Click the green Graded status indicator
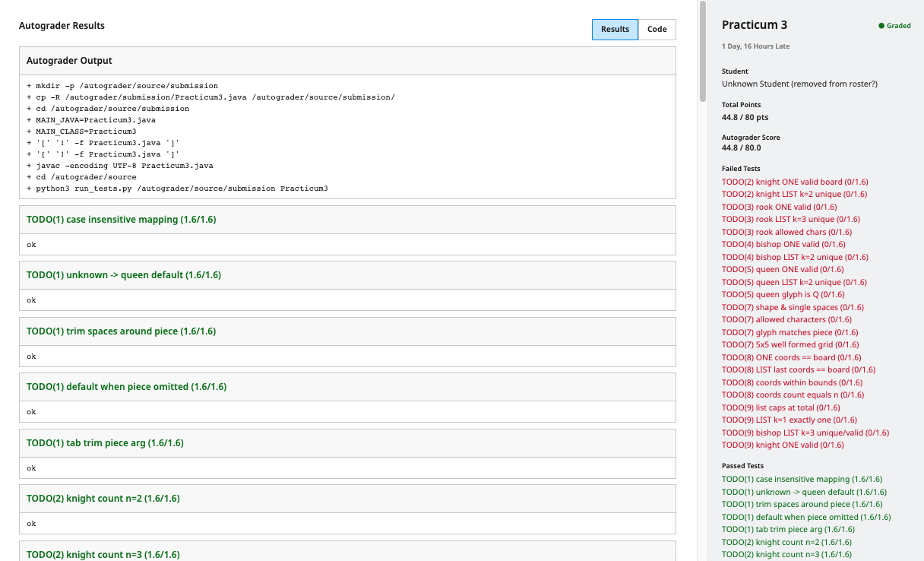The image size is (924, 561). [894, 26]
